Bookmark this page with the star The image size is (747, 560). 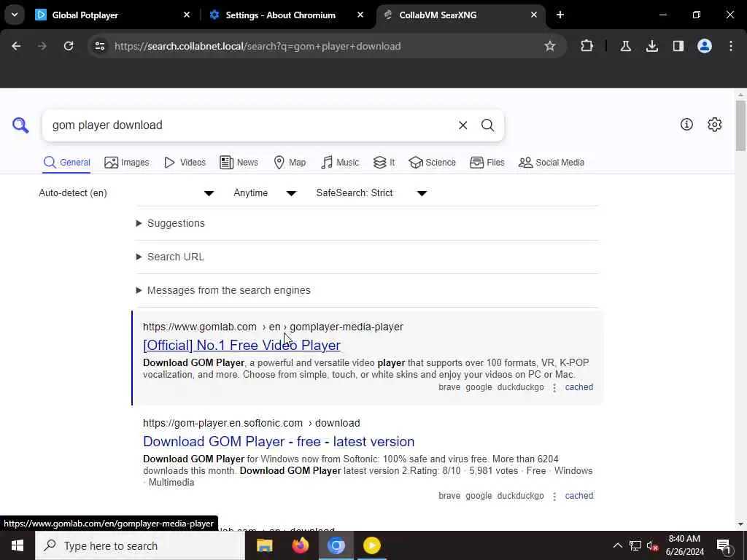[x=550, y=46]
